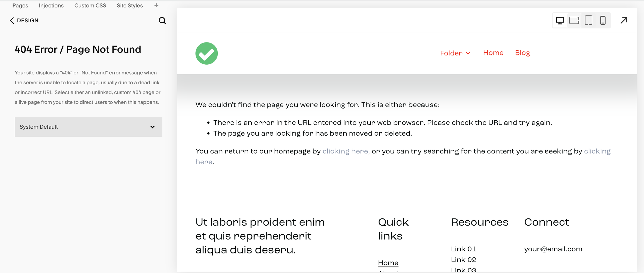Open the System Default dropdown
Screen dimensions: 644x273
[x=88, y=127]
